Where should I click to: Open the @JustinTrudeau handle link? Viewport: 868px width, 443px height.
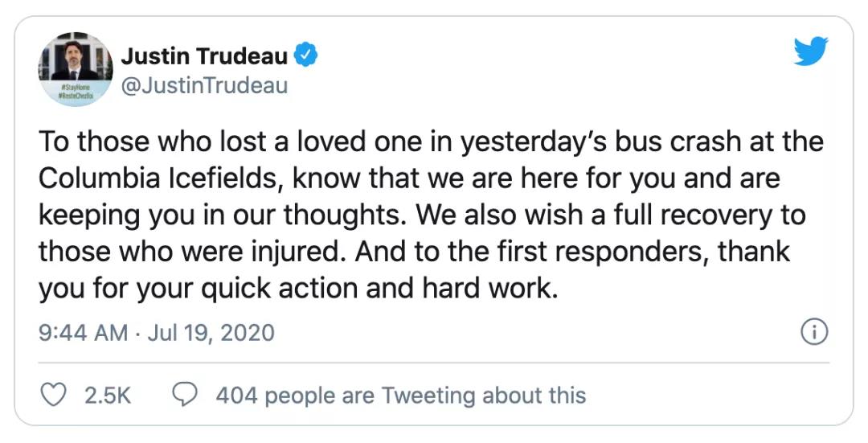coord(204,86)
